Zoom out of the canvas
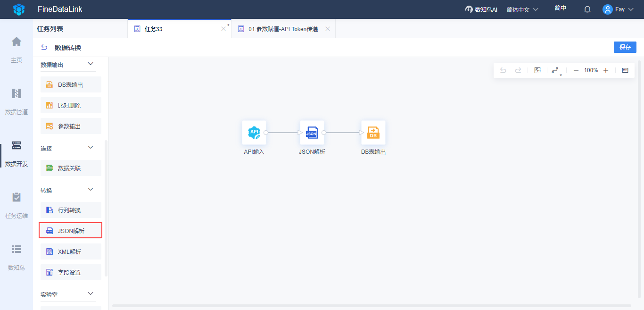Image resolution: width=644 pixels, height=310 pixels. 576,70
